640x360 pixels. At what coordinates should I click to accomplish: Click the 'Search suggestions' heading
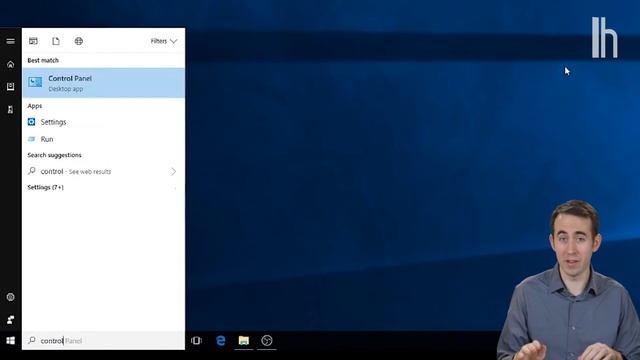pyautogui.click(x=54, y=155)
